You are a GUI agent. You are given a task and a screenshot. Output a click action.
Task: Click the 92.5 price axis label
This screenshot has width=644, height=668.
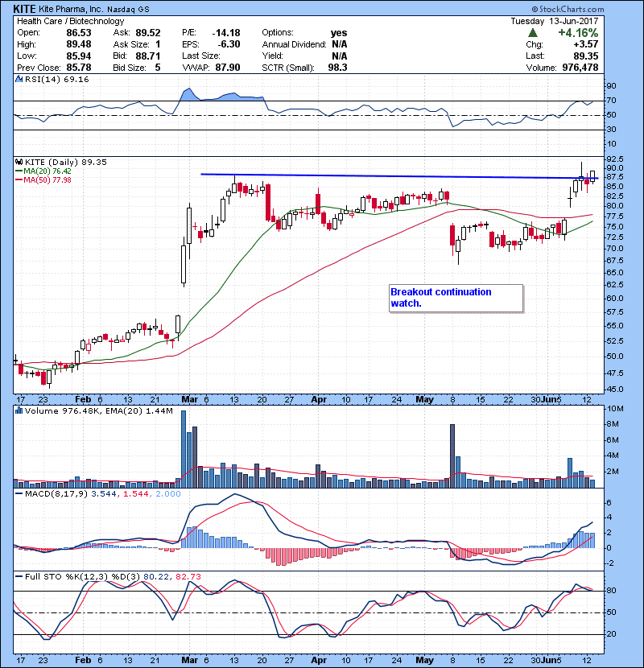click(614, 159)
